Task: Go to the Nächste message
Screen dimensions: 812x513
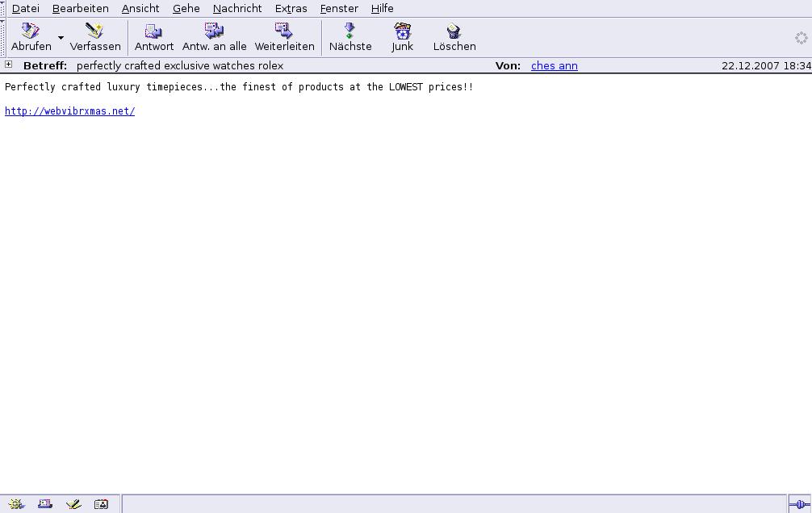Action: click(350, 37)
